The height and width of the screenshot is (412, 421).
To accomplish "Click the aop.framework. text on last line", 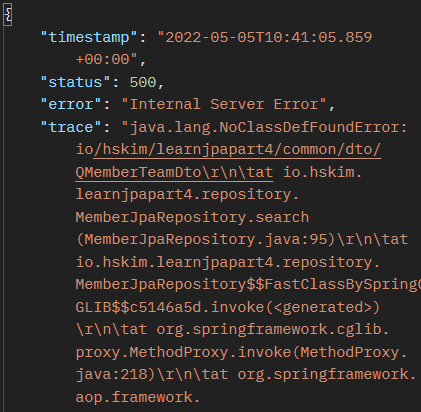I will tap(138, 397).
